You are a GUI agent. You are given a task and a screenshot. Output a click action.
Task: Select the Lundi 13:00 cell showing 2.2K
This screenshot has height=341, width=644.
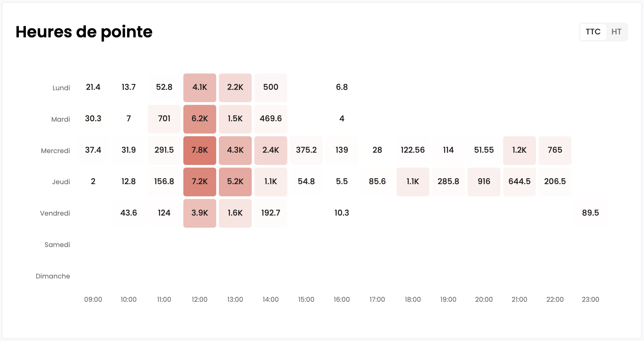point(235,87)
